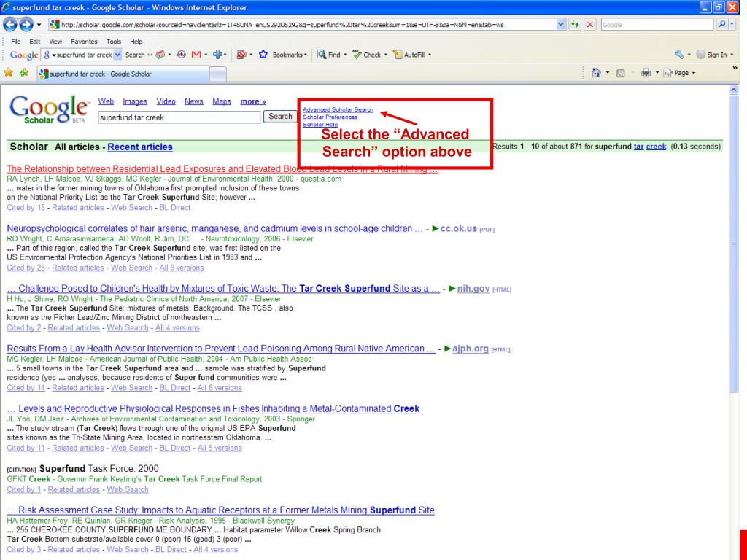Click Add to Favorites star-plus icon
The height and width of the screenshot is (560, 747).
(x=24, y=73)
